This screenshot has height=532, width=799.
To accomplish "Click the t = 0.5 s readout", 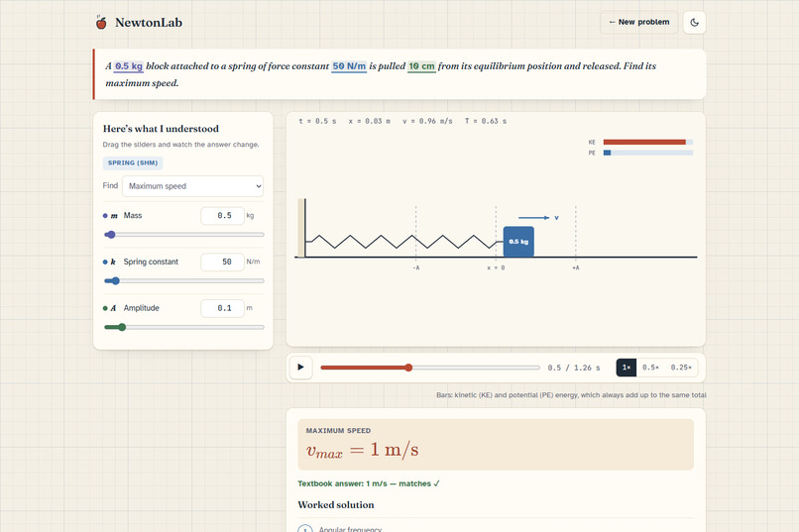I will pos(317,121).
